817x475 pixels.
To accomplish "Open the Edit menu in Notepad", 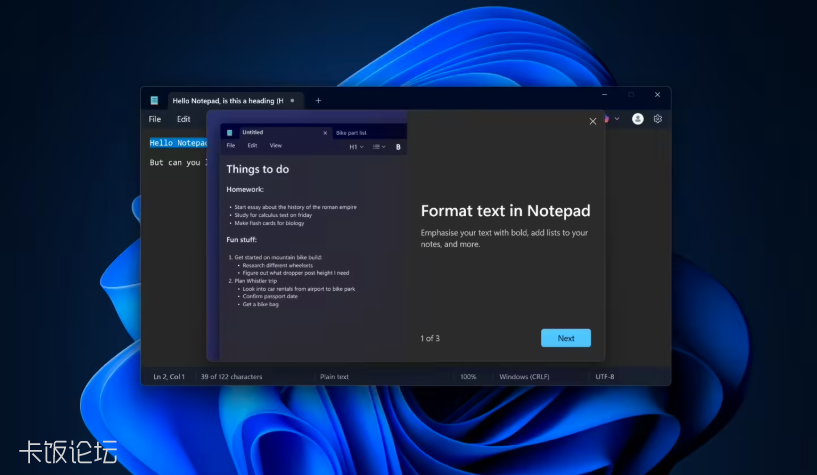I will click(x=183, y=119).
